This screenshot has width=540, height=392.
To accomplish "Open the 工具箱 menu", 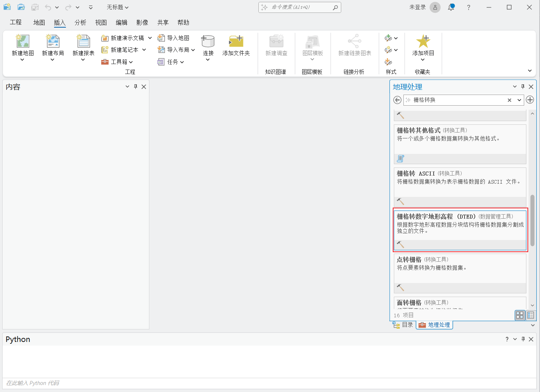I will tap(117, 62).
